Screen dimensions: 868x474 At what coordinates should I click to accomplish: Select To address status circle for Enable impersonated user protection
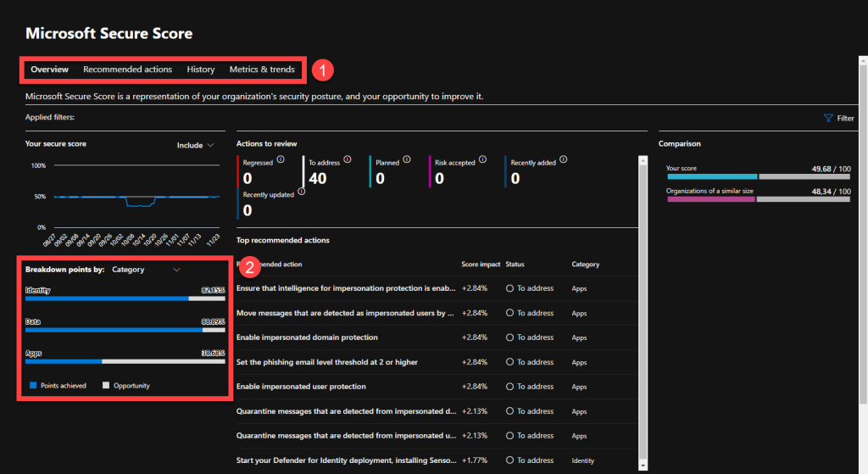click(510, 387)
